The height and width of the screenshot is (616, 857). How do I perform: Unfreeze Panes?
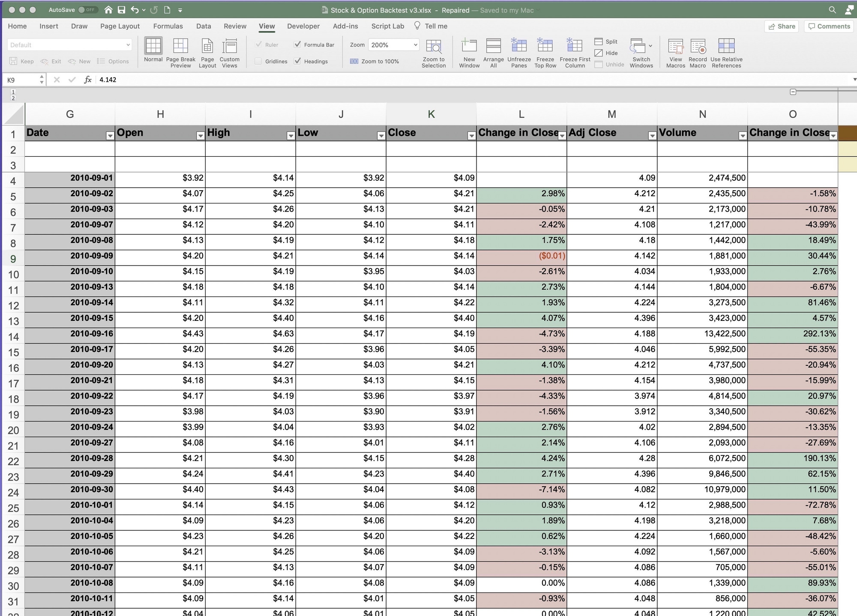pyautogui.click(x=519, y=53)
